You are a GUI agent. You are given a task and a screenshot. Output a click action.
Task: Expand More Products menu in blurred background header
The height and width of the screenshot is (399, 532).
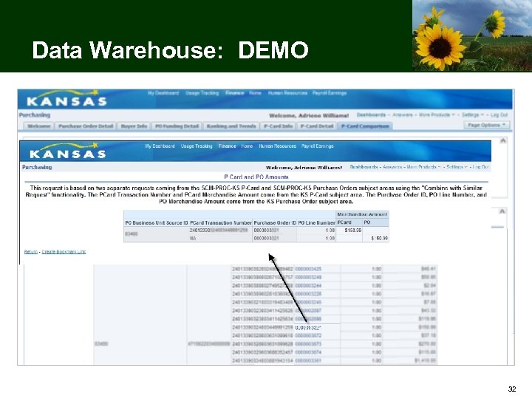[x=437, y=115]
